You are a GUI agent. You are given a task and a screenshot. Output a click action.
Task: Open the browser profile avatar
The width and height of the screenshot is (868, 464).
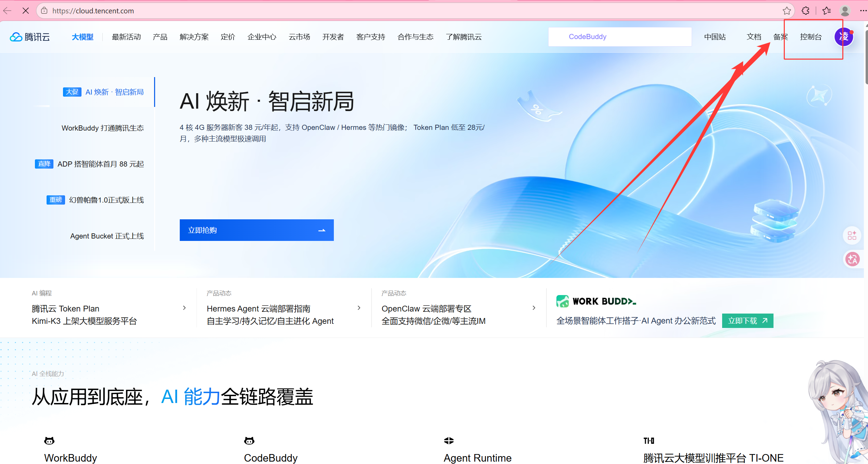click(x=845, y=11)
